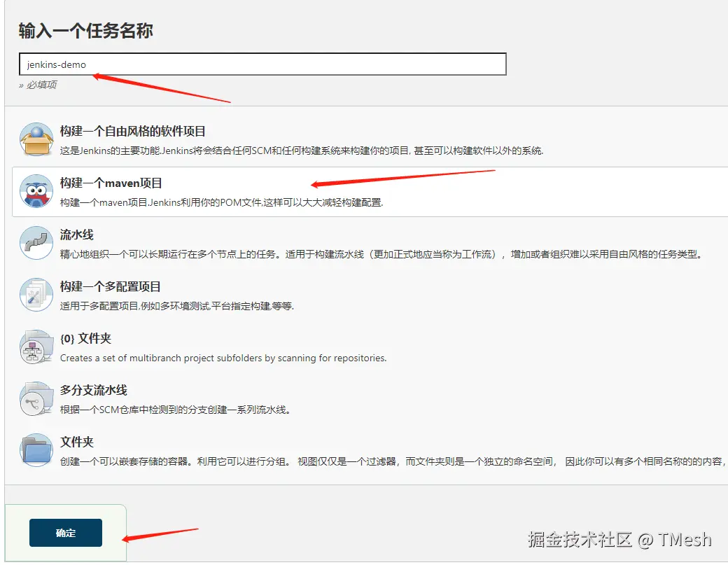Click the {0} 文件夹 multibranch subfolder icon

point(36,347)
